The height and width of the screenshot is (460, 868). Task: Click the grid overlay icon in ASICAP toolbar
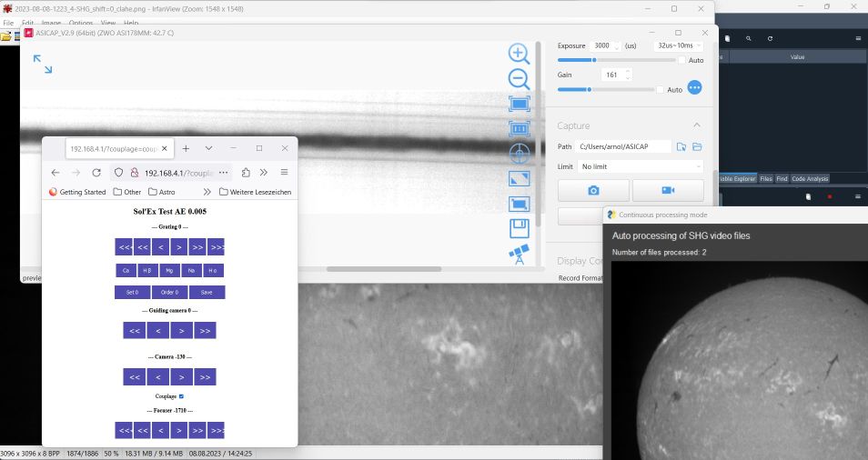520,128
